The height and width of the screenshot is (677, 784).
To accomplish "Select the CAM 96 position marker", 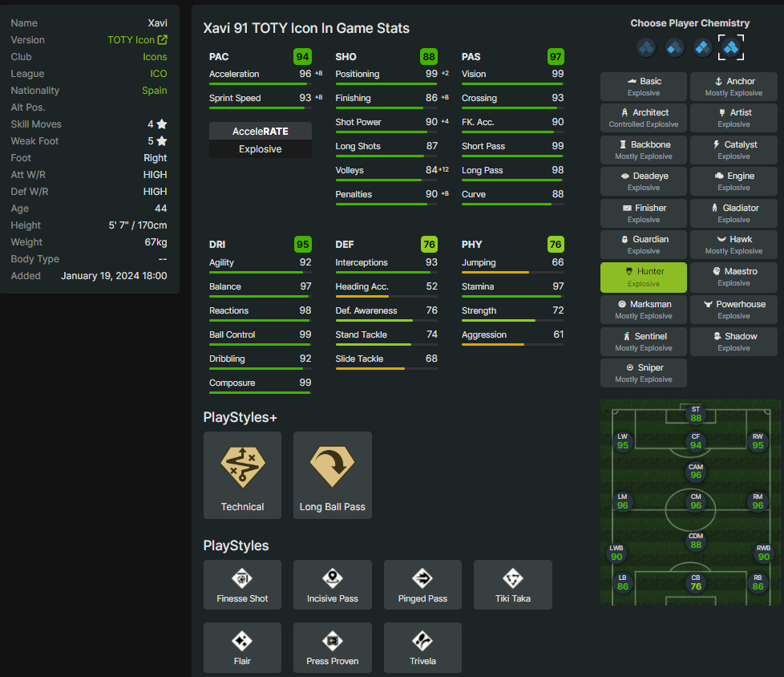I will [696, 472].
